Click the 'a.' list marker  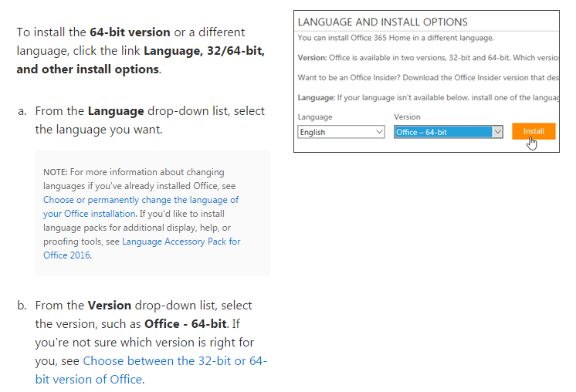(22, 111)
